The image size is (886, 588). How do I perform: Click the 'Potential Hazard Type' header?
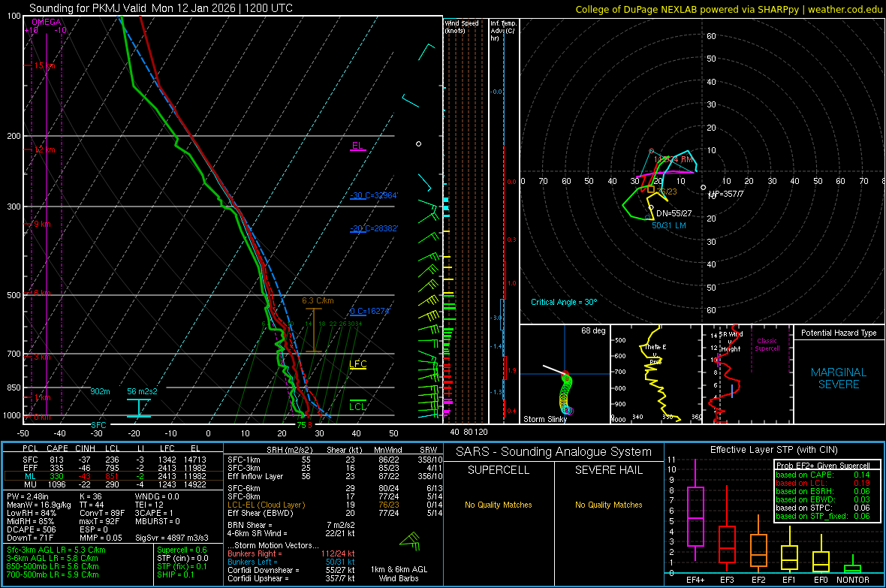(839, 333)
